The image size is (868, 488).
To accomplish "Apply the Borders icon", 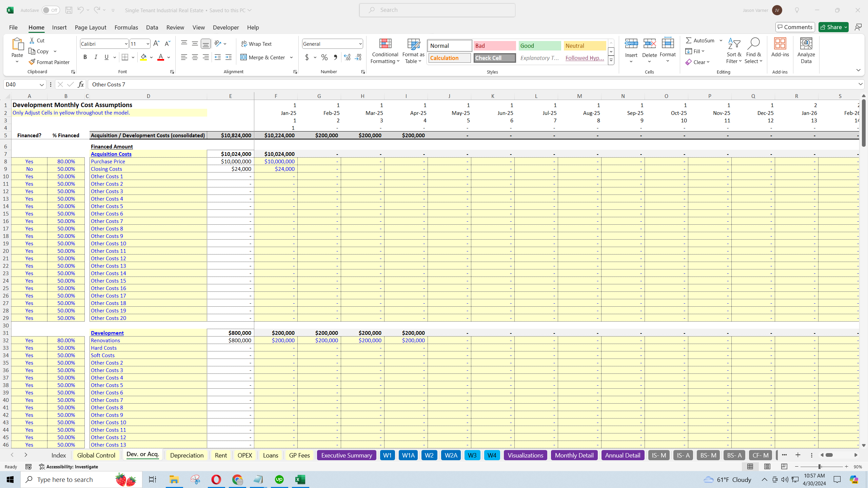I will tap(125, 57).
